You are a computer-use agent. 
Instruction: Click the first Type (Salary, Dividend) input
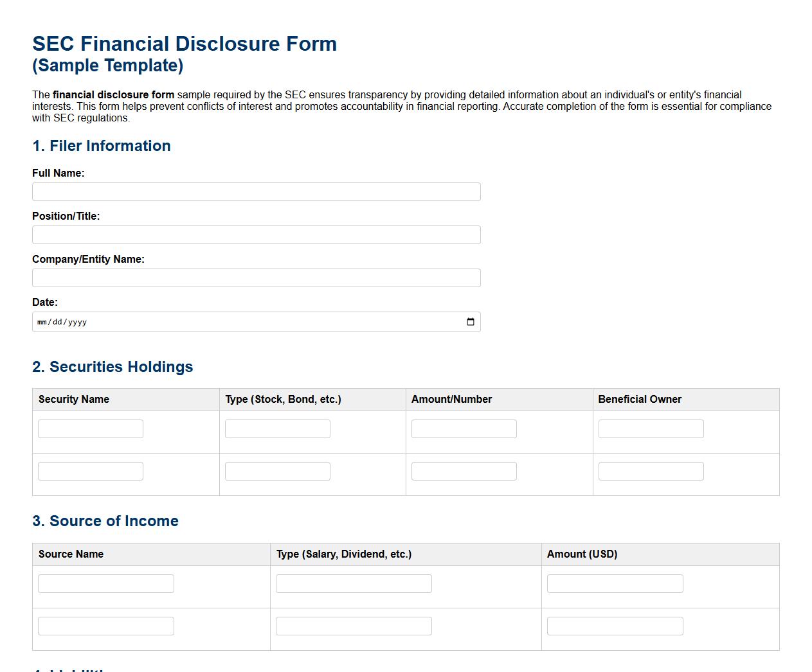[353, 583]
